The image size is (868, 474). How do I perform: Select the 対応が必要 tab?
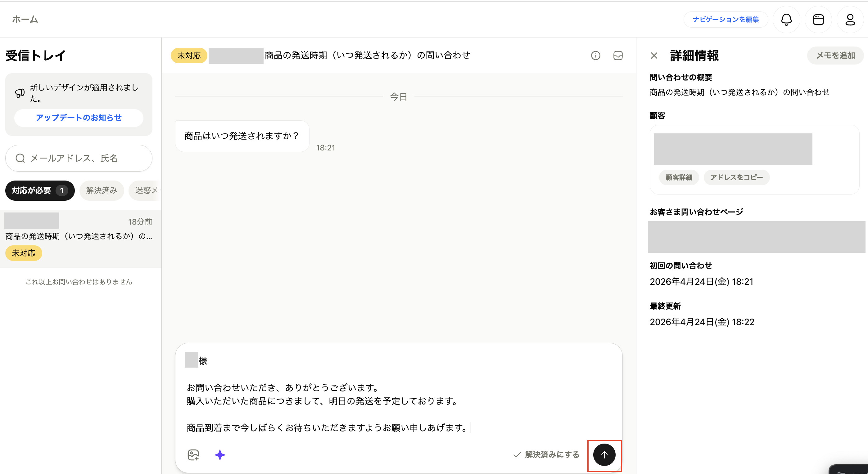(40, 190)
